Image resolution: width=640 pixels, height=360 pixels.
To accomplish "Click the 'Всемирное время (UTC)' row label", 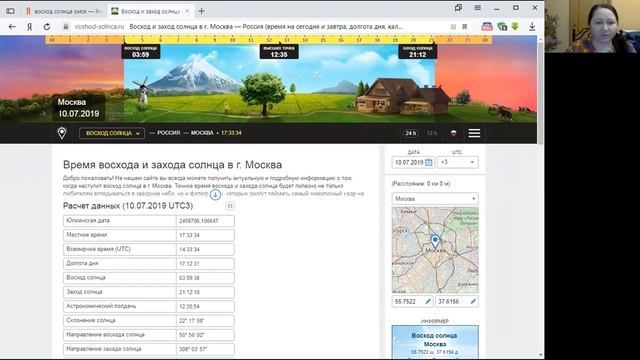I will click(98, 249).
